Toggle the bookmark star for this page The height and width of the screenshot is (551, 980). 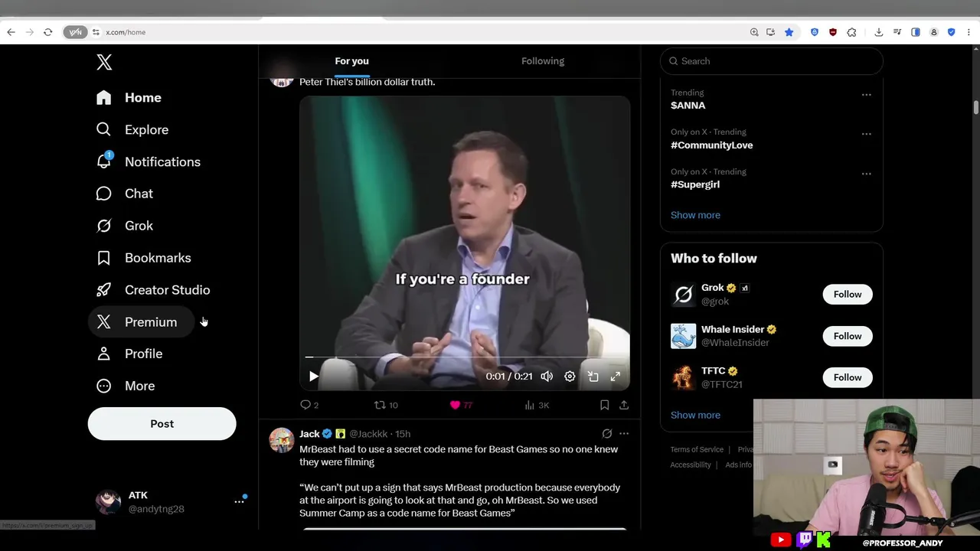[x=789, y=32]
